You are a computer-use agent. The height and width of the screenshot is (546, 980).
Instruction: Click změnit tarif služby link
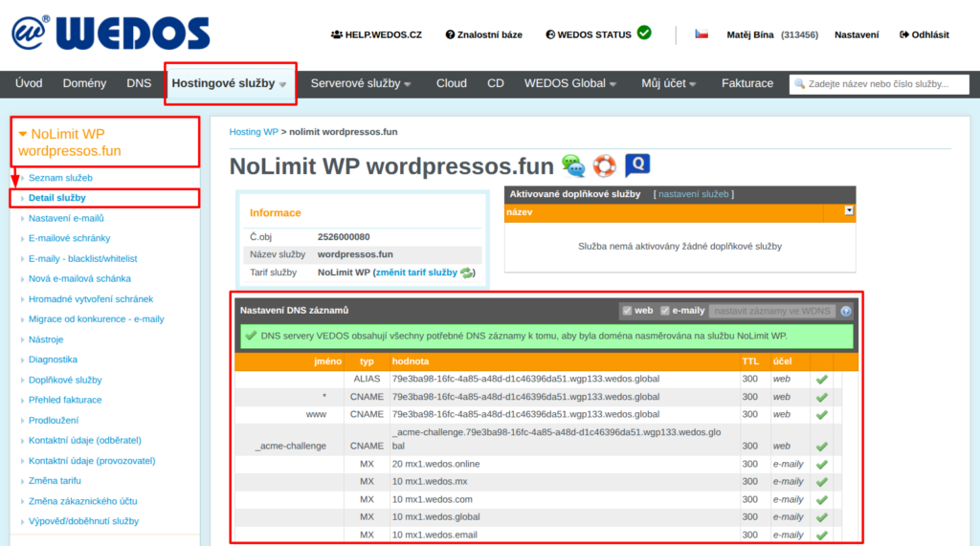(x=416, y=273)
